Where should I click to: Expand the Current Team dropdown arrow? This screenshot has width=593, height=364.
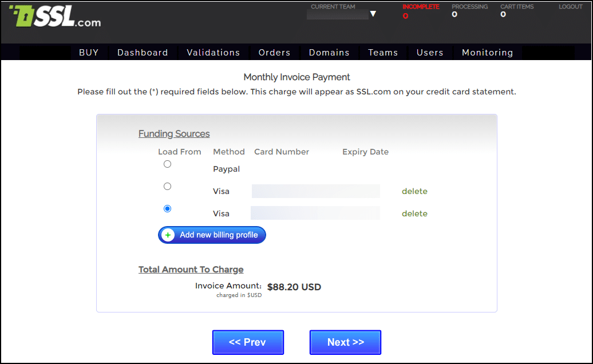(x=373, y=14)
